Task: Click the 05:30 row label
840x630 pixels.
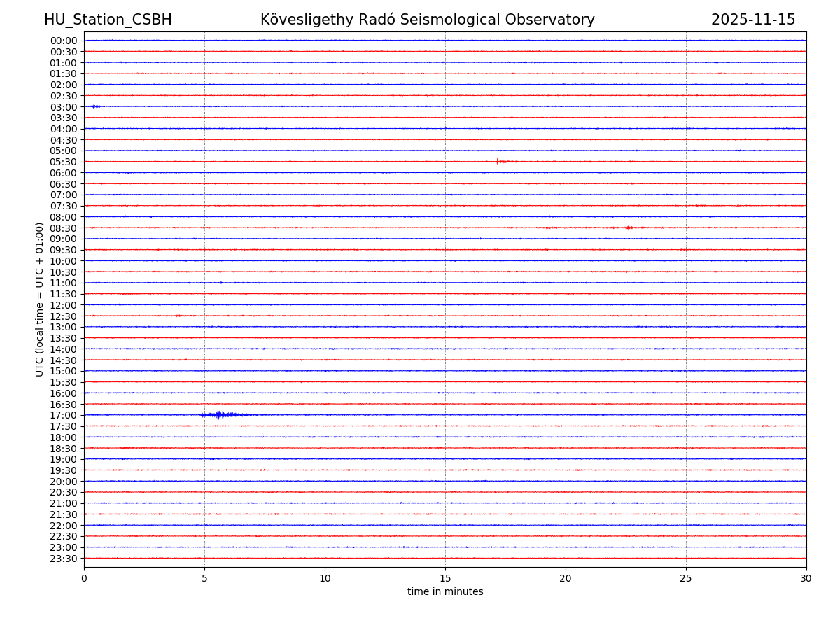Action: point(64,162)
